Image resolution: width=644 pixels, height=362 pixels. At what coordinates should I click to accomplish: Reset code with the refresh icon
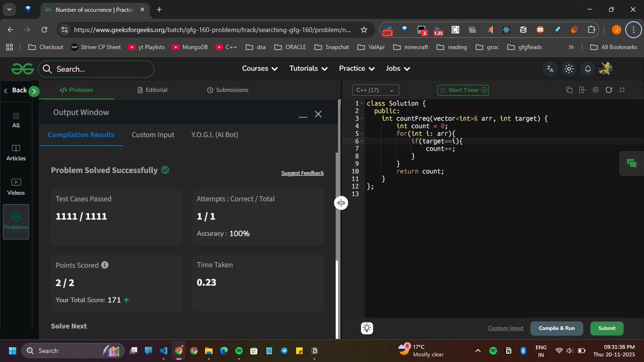(609, 90)
